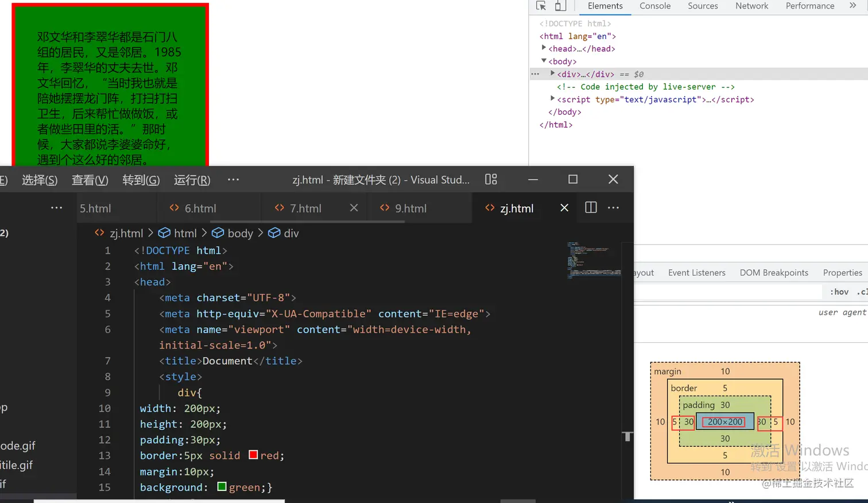This screenshot has height=503, width=868.
Task: Show more DevTools tabs chevron
Action: pyautogui.click(x=852, y=6)
